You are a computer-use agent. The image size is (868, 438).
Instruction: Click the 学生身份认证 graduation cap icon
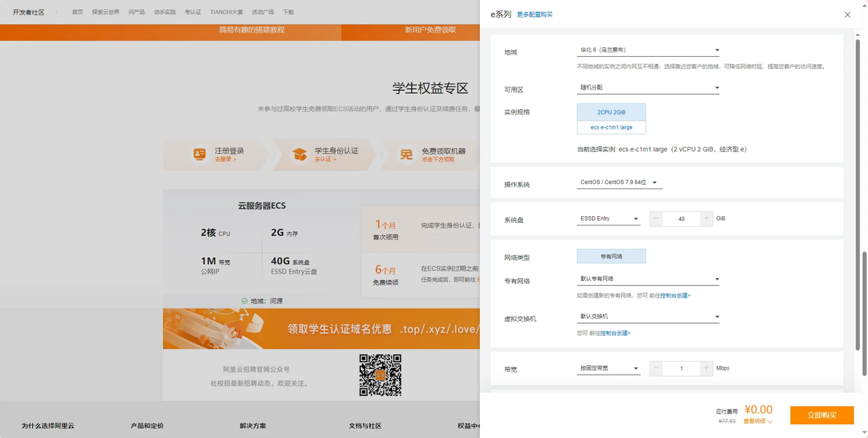click(299, 154)
